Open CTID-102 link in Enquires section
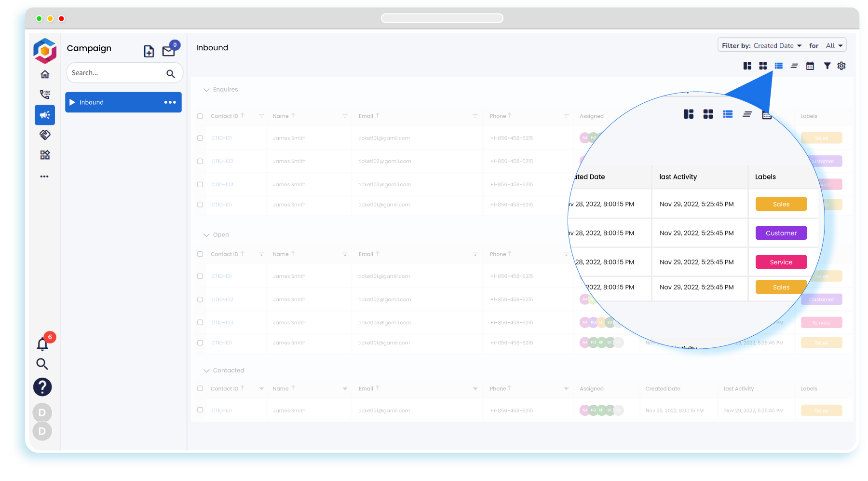 tap(222, 161)
